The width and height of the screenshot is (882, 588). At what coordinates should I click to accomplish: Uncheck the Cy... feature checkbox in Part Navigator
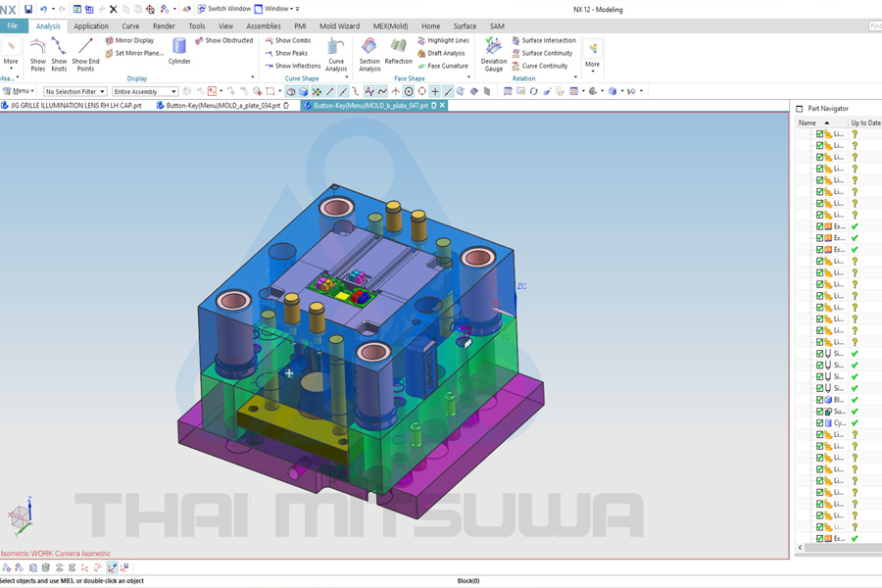click(x=819, y=423)
